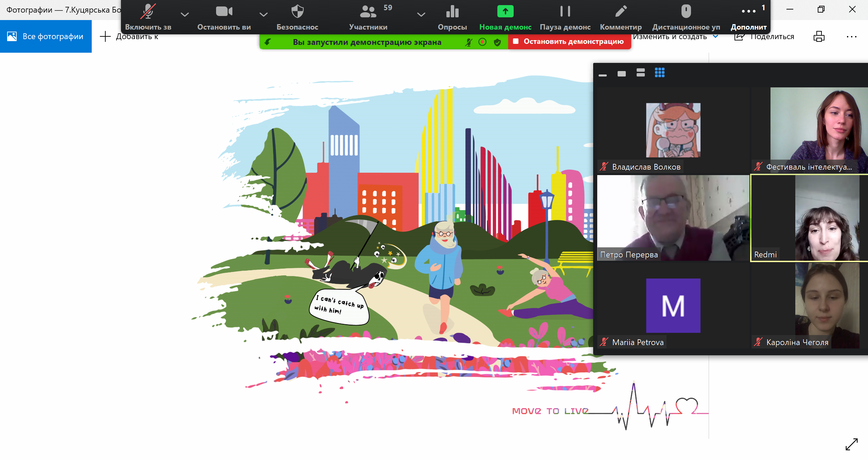
Task: Open Изменить и создать dropdown in Photos
Action: click(x=675, y=36)
